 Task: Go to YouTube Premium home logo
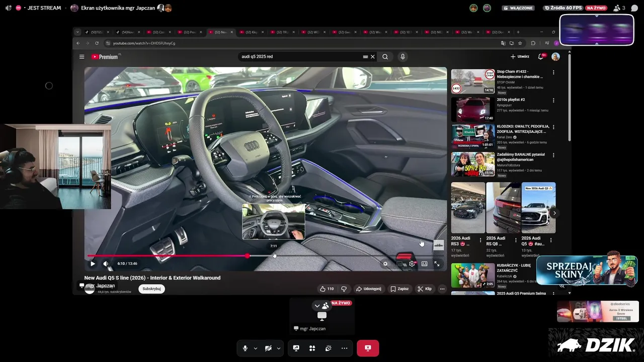(x=105, y=57)
